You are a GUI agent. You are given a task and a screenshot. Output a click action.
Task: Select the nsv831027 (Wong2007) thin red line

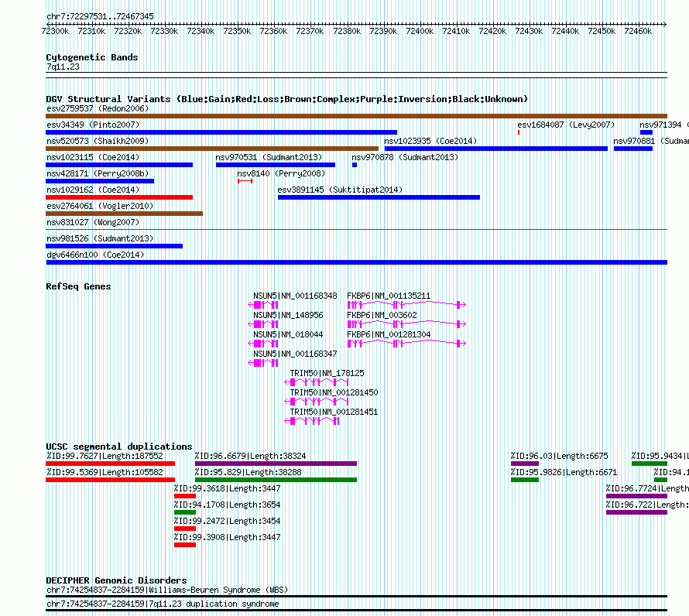356,229
